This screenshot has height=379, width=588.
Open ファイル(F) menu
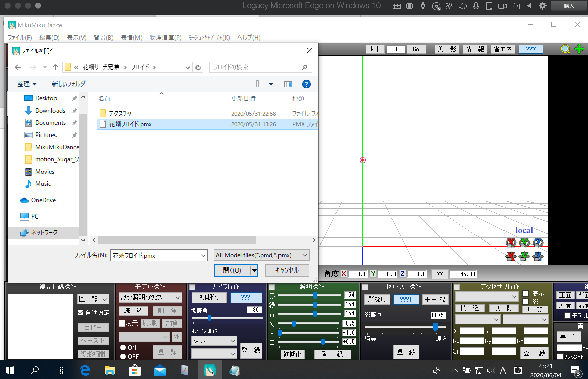click(x=20, y=38)
